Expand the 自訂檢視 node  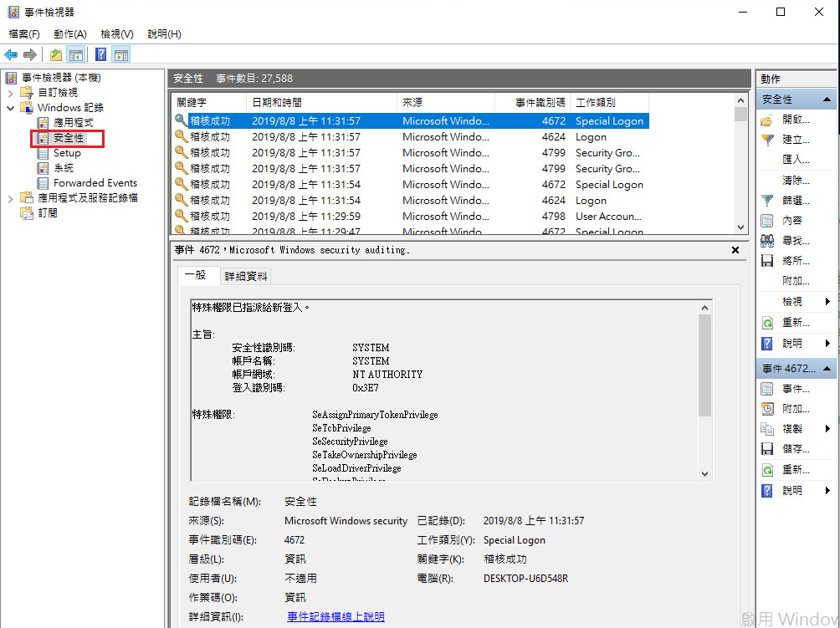(10, 93)
